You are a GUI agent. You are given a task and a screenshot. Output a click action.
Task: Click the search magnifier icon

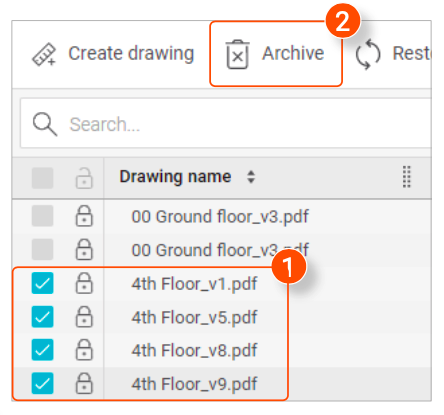coord(45,124)
